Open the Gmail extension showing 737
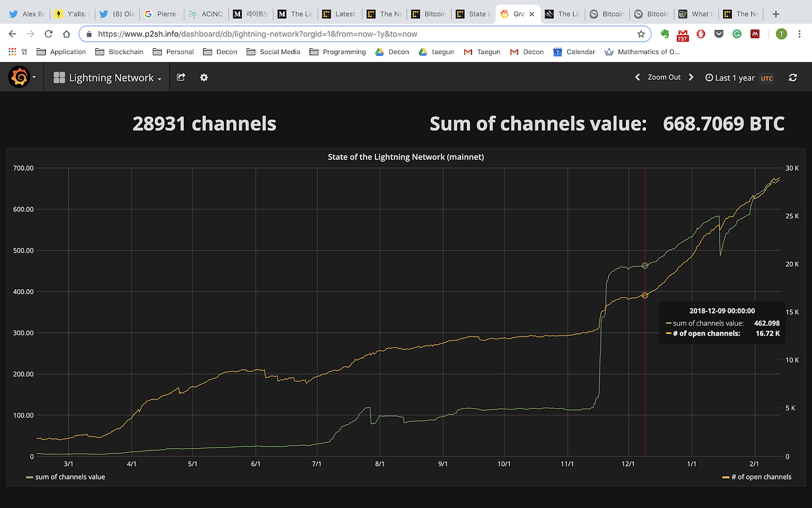This screenshot has width=812, height=508. pos(683,35)
